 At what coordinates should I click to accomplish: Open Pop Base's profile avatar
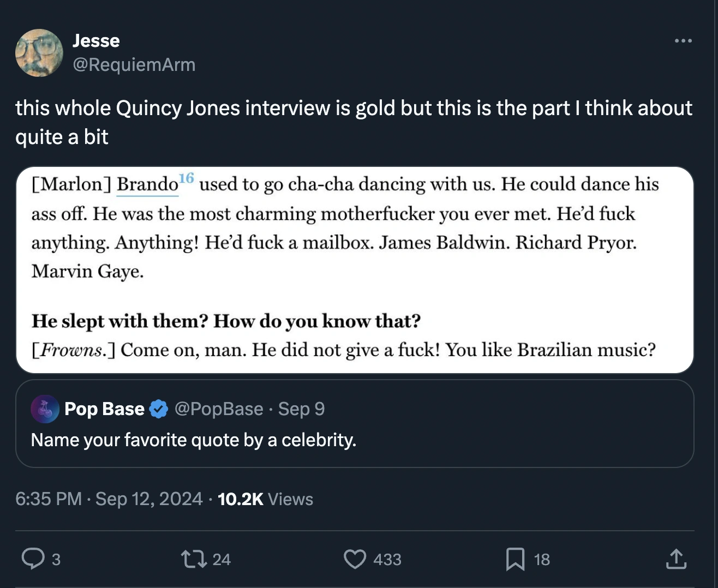45,409
